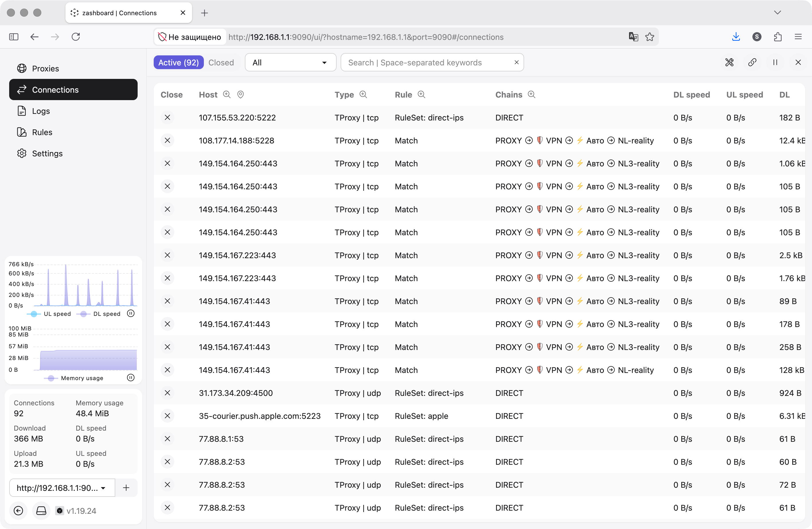This screenshot has height=529, width=812.
Task: Click the browser reload button
Action: pyautogui.click(x=76, y=37)
